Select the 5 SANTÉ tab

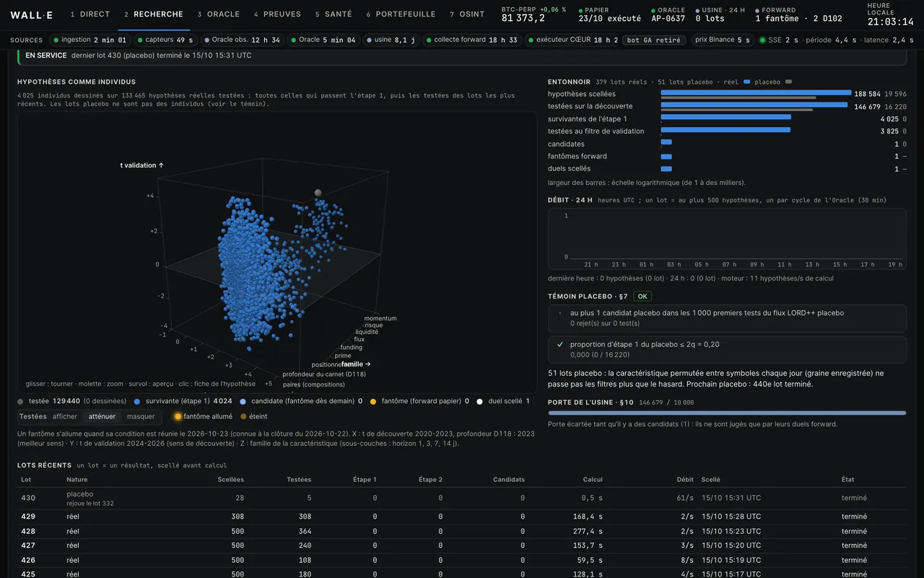tap(334, 14)
